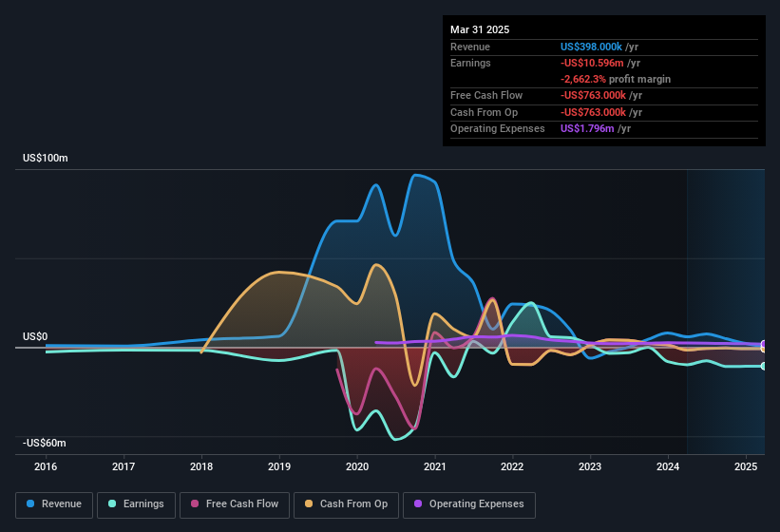The width and height of the screenshot is (780, 532).
Task: Click the -US$10.596m earnings value
Action: click(x=592, y=63)
